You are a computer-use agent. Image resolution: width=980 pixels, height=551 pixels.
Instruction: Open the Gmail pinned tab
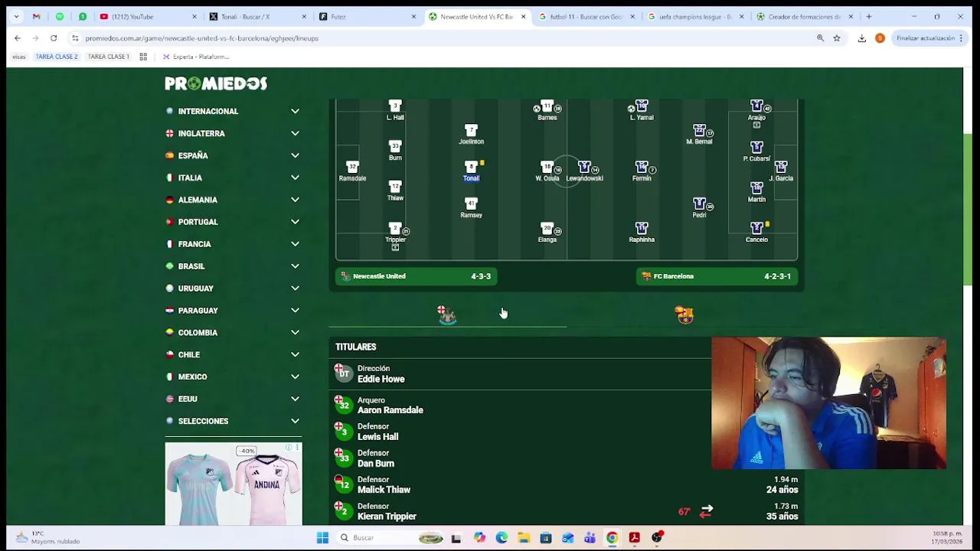[x=36, y=16]
